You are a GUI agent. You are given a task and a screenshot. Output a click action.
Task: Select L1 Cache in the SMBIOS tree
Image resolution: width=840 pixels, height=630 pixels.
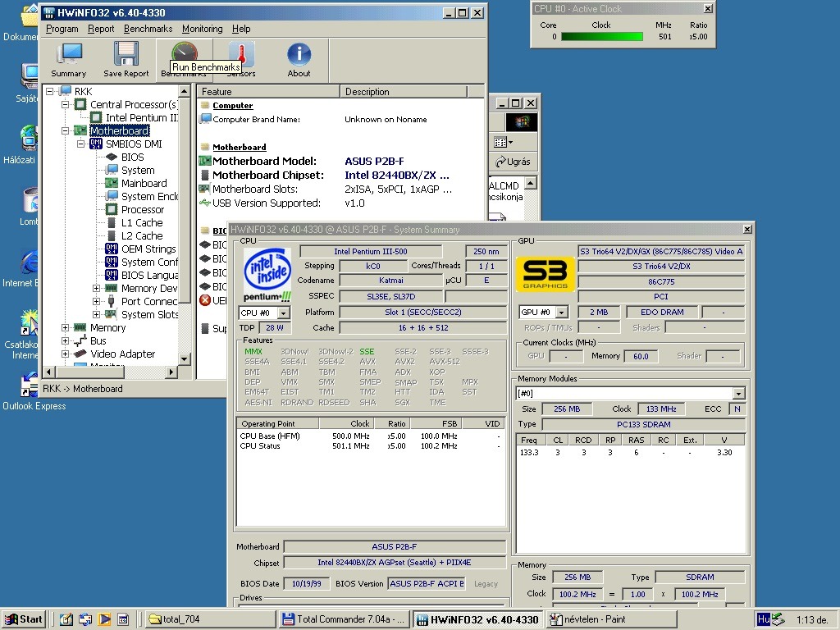141,222
